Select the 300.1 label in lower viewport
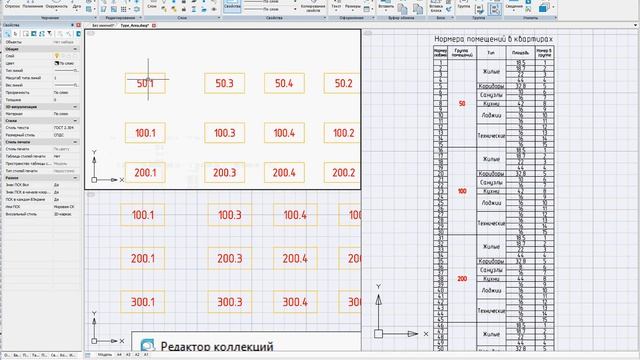The width and height of the screenshot is (640, 360). coord(142,302)
